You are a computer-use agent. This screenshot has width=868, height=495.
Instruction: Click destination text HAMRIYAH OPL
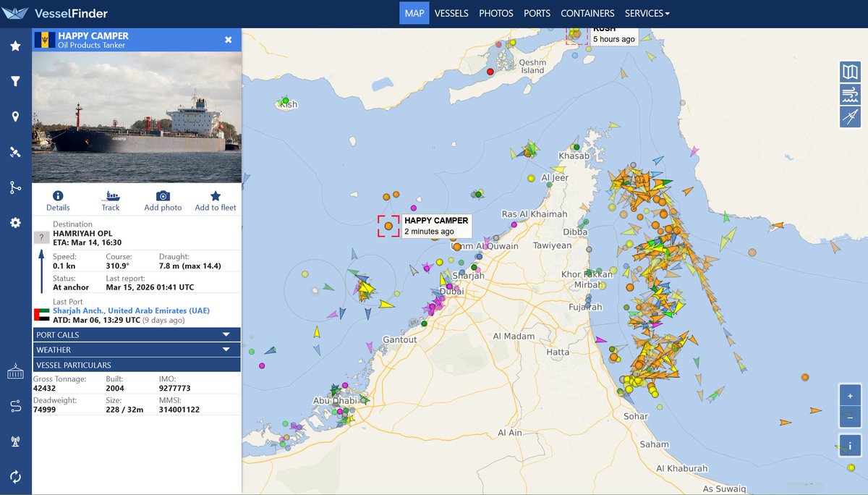click(82, 233)
